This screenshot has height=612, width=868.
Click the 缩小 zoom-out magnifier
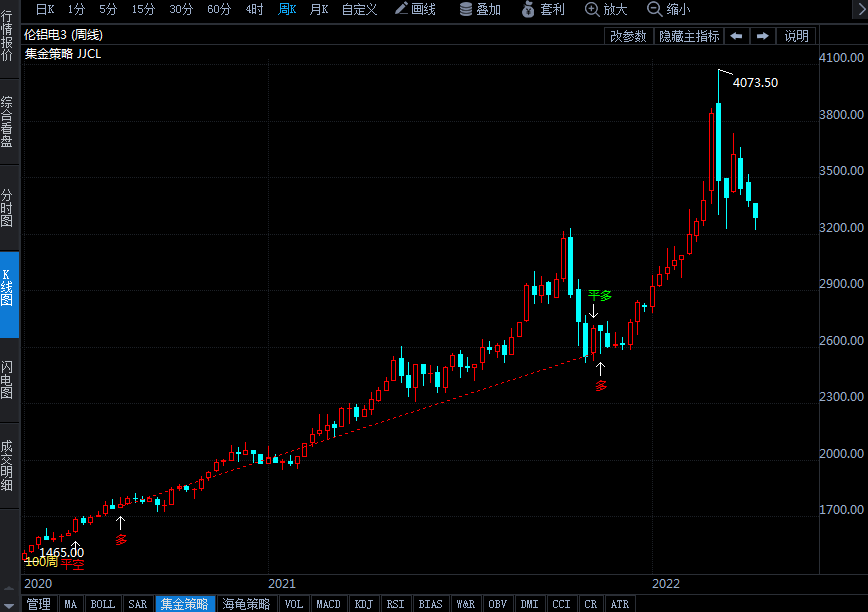(669, 9)
